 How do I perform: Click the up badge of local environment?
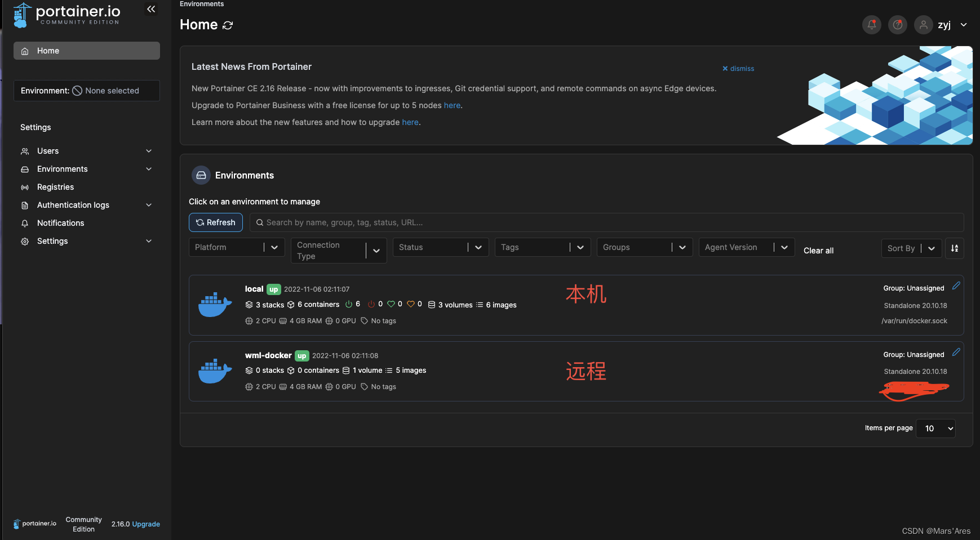273,289
